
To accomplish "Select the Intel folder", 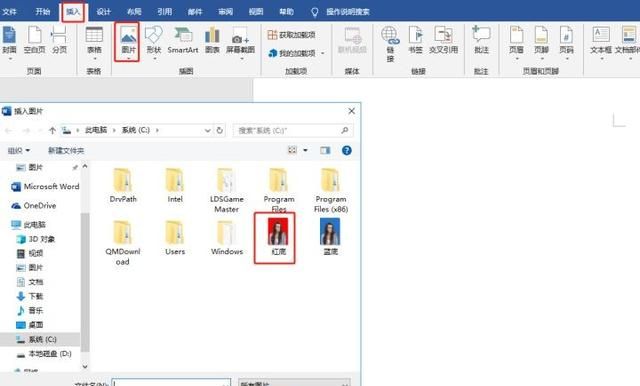I will pos(175,185).
